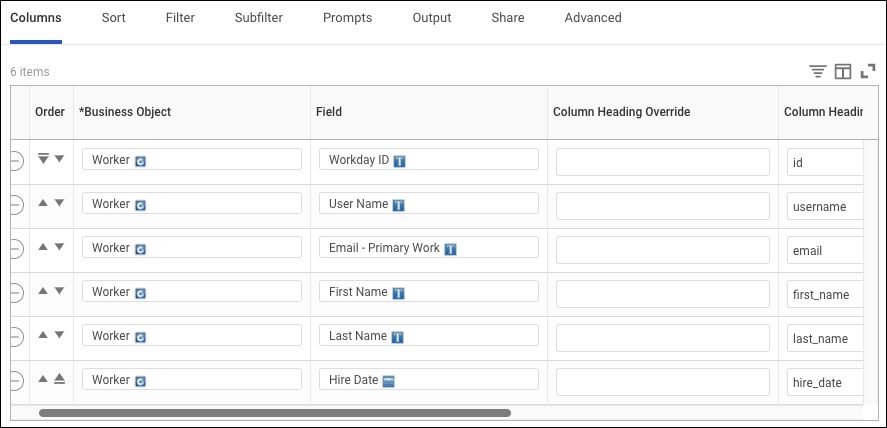Open the column layout icon above the grid
This screenshot has height=428, width=887.
tap(843, 71)
